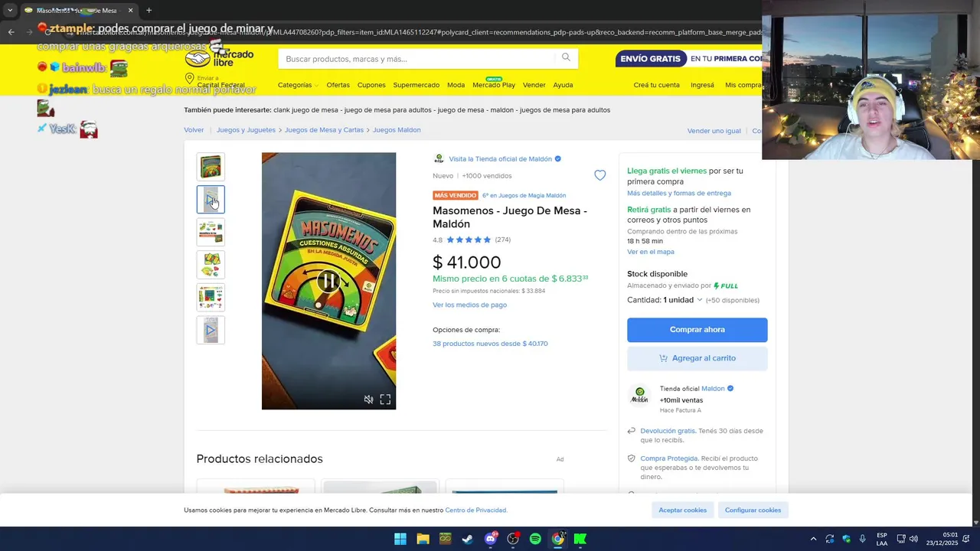Open the Ayuda menu item
The height and width of the screenshot is (551, 980).
coord(563,85)
